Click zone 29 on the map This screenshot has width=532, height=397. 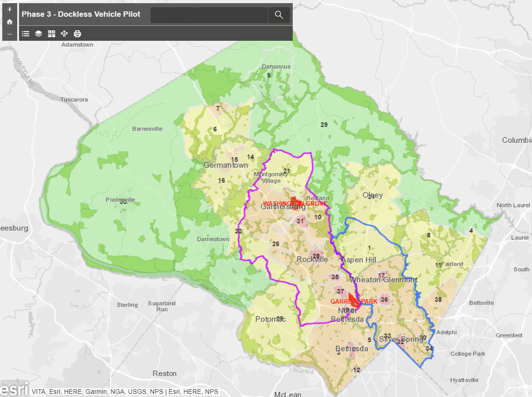coord(324,125)
